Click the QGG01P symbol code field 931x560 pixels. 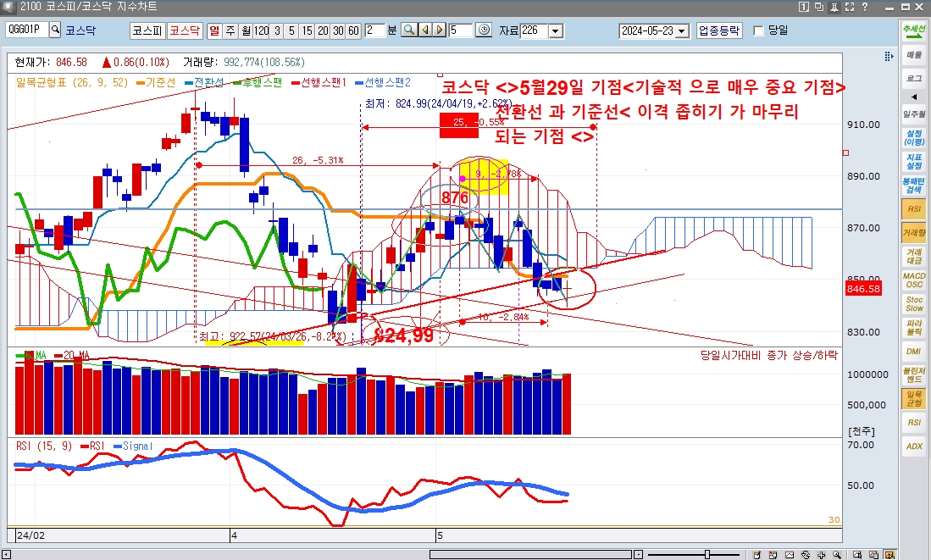(27, 30)
